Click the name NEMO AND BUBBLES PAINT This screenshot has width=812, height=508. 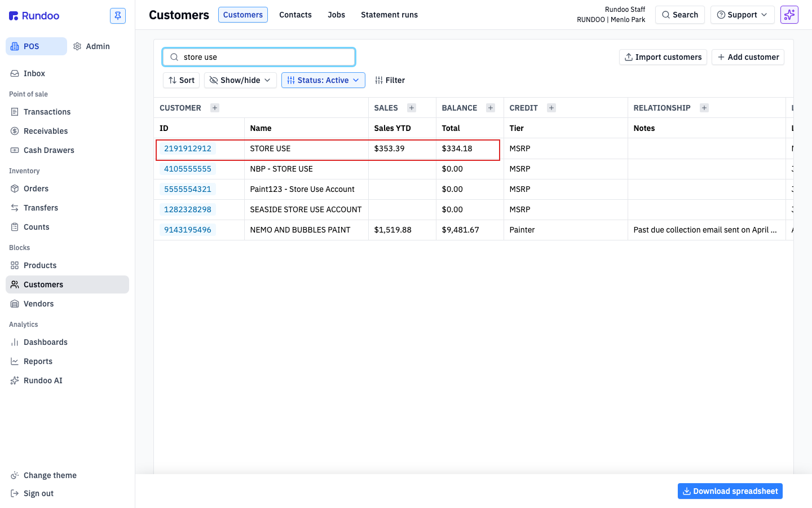pos(300,230)
